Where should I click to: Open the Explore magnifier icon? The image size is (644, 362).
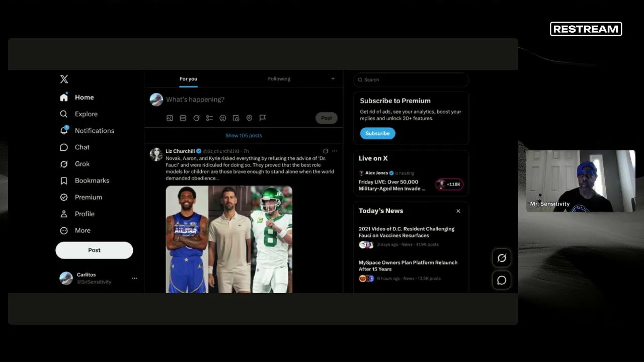tap(64, 114)
